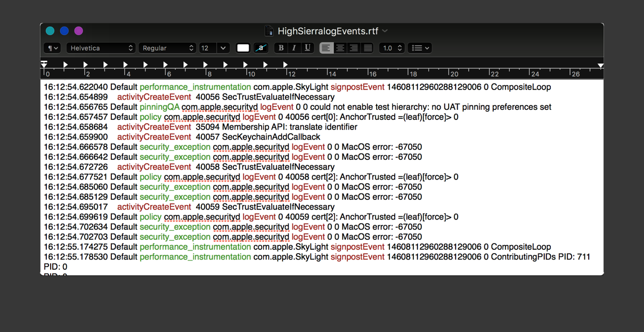Image resolution: width=644 pixels, height=332 pixels.
Task: Center align the text
Action: point(340,48)
